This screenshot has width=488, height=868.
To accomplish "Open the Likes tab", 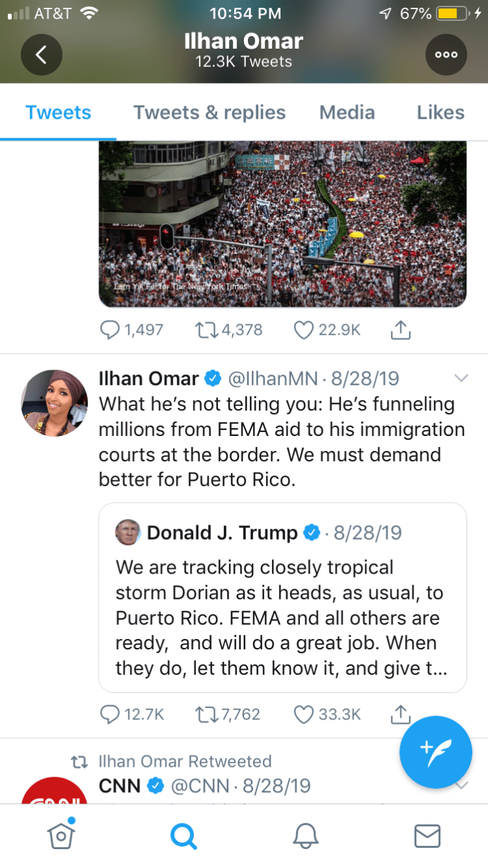I will click(x=440, y=113).
